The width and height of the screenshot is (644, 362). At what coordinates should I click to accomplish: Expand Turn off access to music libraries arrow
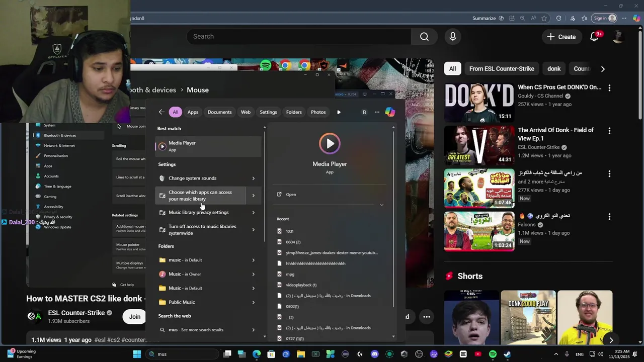(253, 230)
